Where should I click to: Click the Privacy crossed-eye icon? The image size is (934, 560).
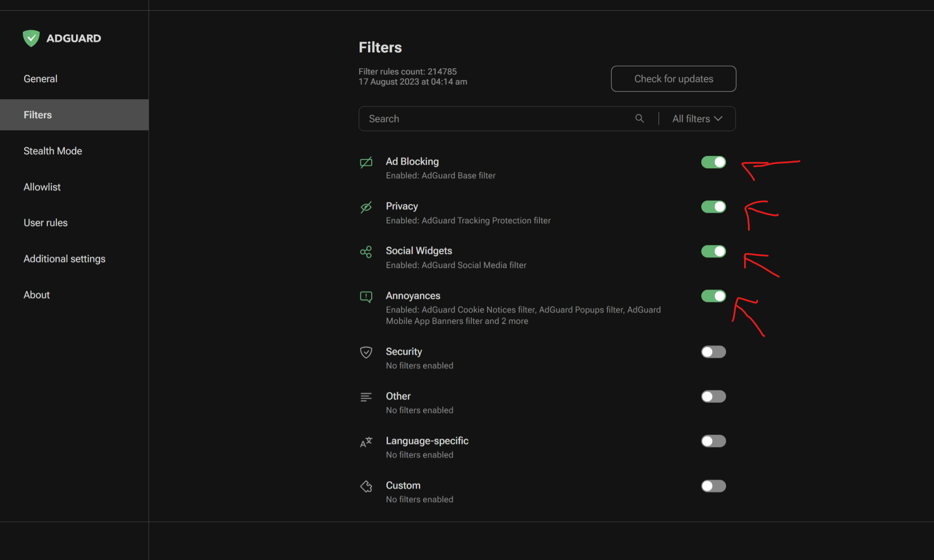point(366,207)
